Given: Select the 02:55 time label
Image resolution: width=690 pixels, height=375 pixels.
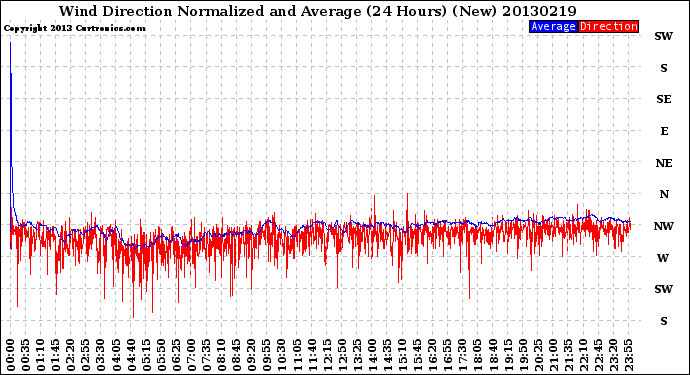Looking at the screenshot, I should click(x=86, y=355).
